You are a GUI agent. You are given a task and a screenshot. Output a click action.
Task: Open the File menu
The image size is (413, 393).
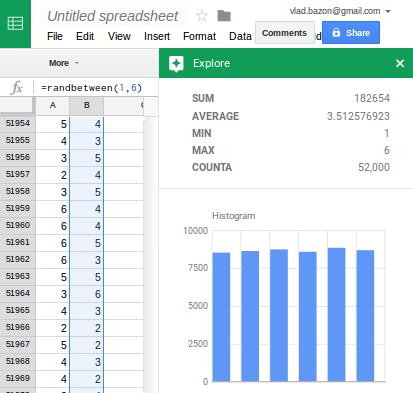(x=55, y=36)
